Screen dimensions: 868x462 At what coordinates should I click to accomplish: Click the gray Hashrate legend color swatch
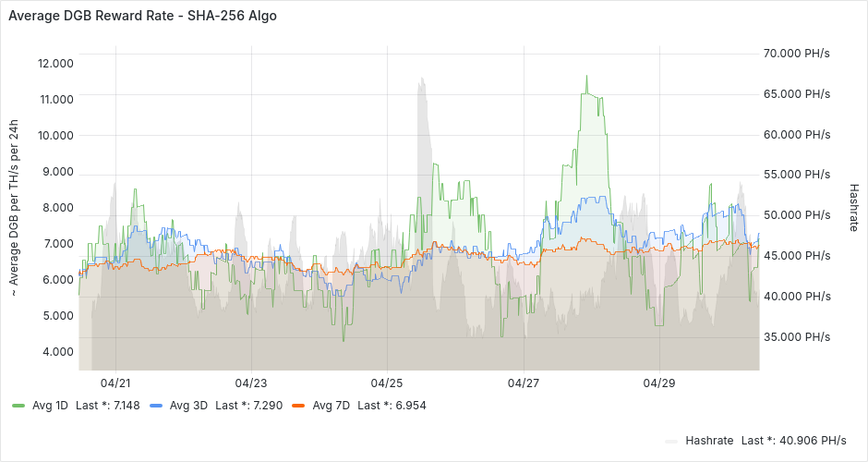(671, 441)
